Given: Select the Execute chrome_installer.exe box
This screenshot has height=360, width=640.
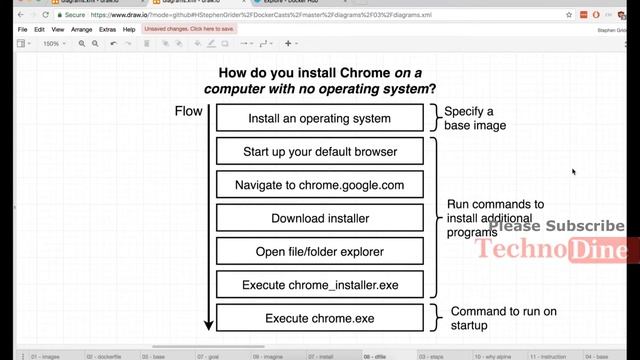Looking at the screenshot, I should tap(320, 284).
